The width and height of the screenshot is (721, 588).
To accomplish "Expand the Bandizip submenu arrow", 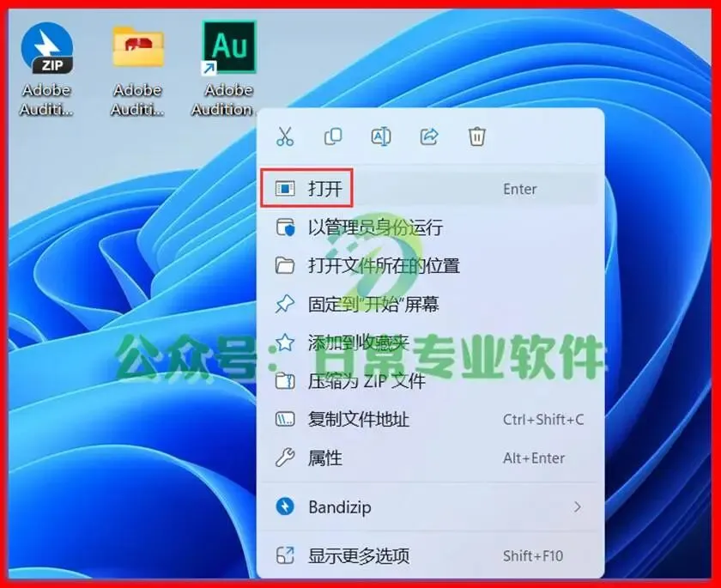I will pyautogui.click(x=578, y=507).
